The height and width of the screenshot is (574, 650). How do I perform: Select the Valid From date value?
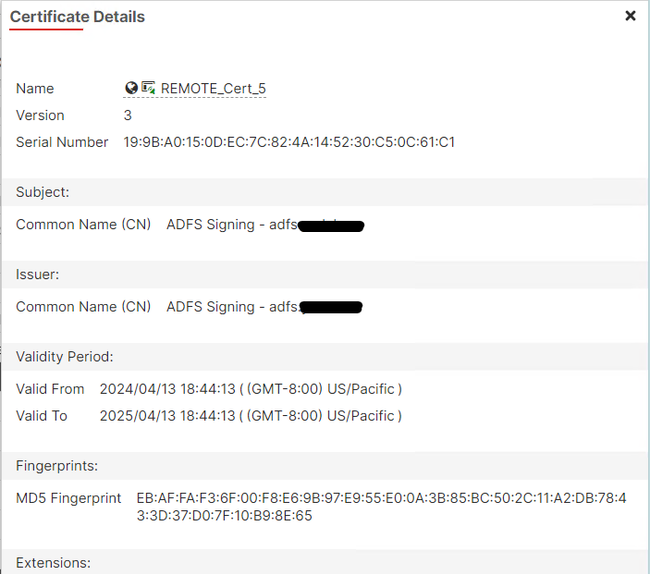[x=251, y=388]
